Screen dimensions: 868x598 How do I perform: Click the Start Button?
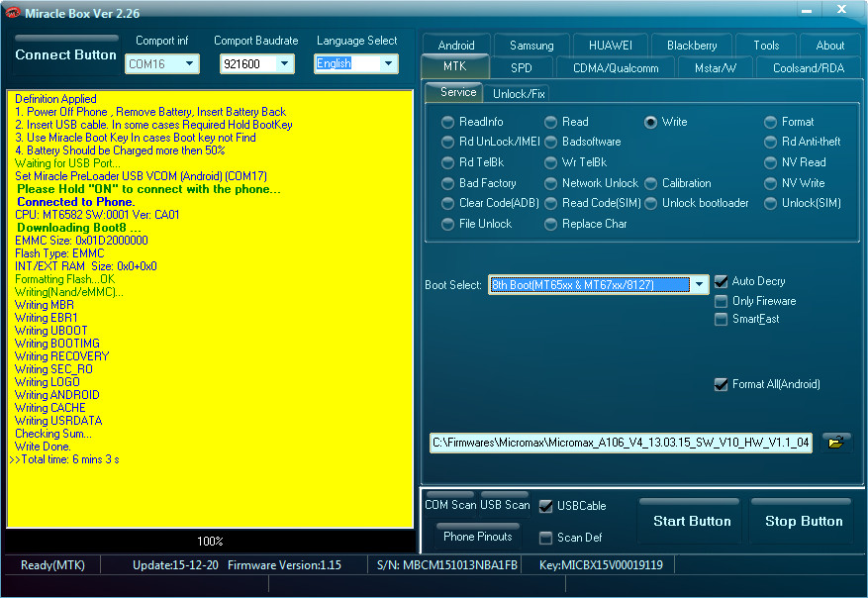click(x=692, y=521)
